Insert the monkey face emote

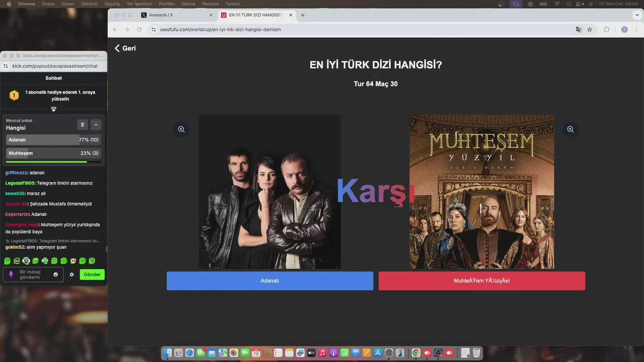pyautogui.click(x=73, y=261)
